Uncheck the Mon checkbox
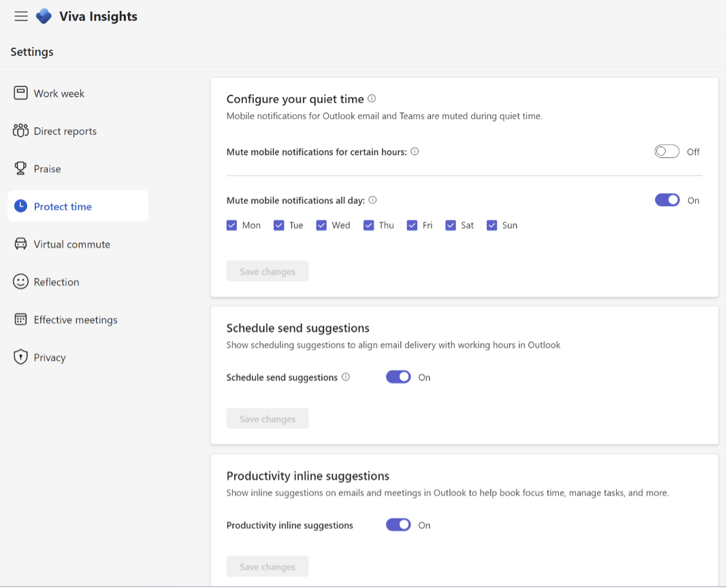 point(231,225)
